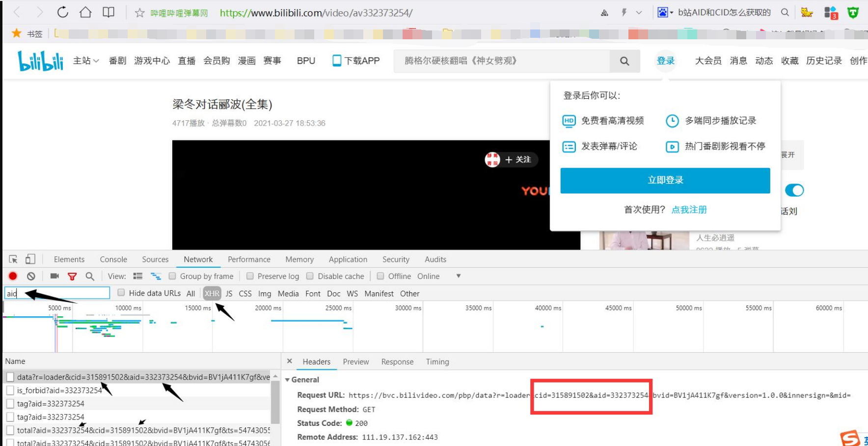Screen dimensions: 868x446
Task: Switch to large request rows view icon
Action: click(x=138, y=276)
